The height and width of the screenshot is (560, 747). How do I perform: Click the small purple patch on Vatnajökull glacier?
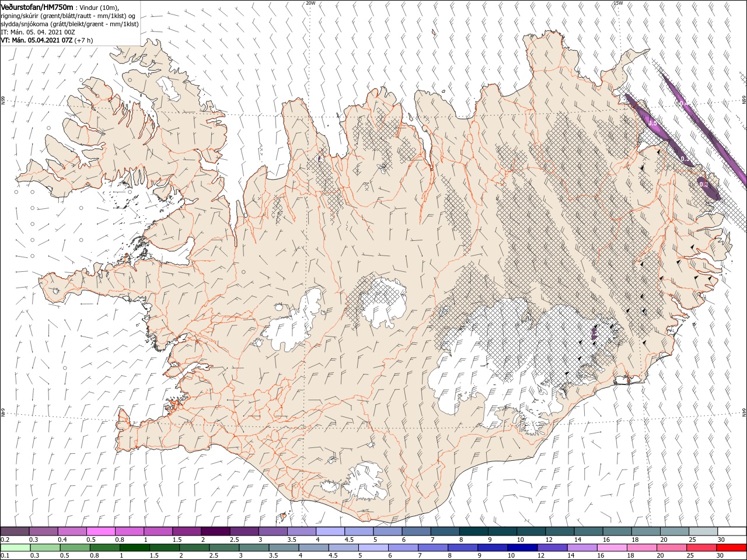594,333
